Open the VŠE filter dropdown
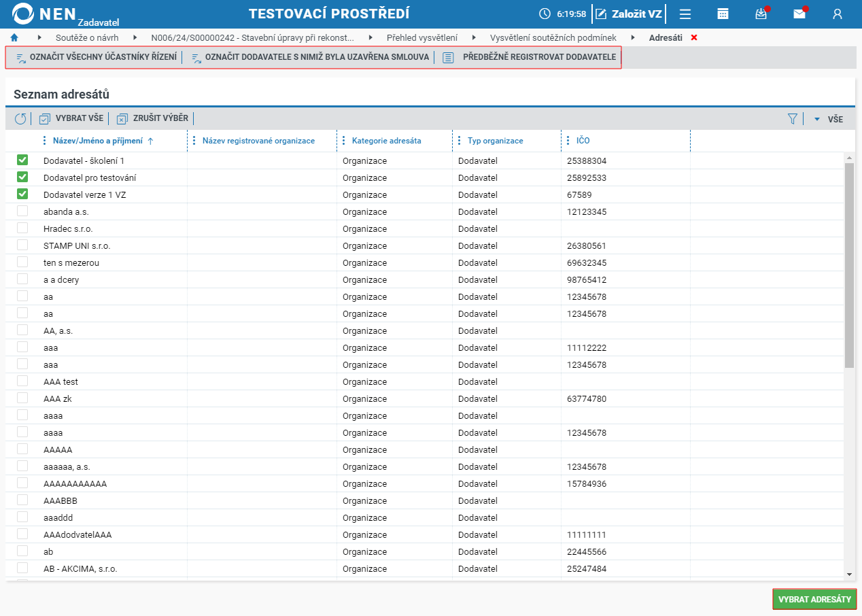The image size is (862, 616). [x=828, y=119]
